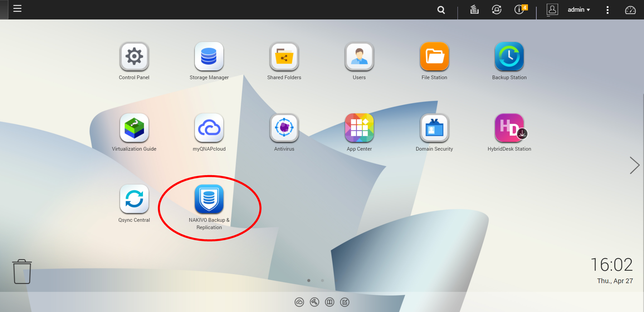Open the desktop trash bin
The image size is (644, 312).
pos(22,271)
